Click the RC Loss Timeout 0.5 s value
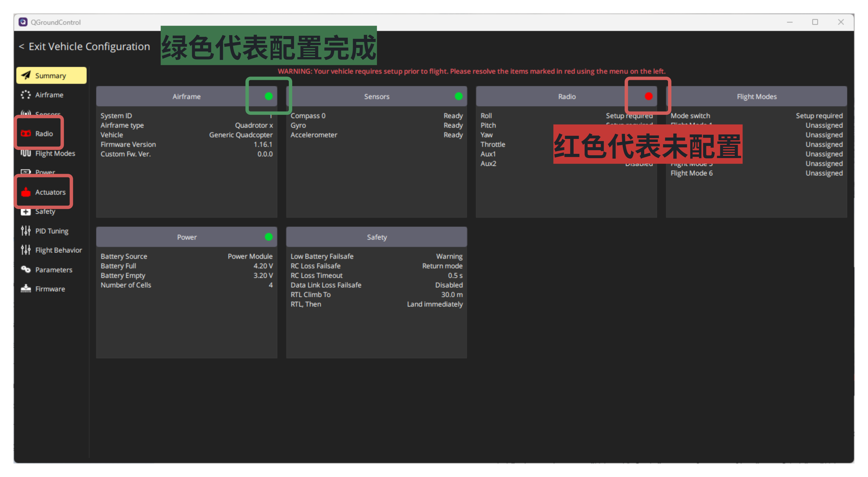The height and width of the screenshot is (477, 868). click(455, 275)
